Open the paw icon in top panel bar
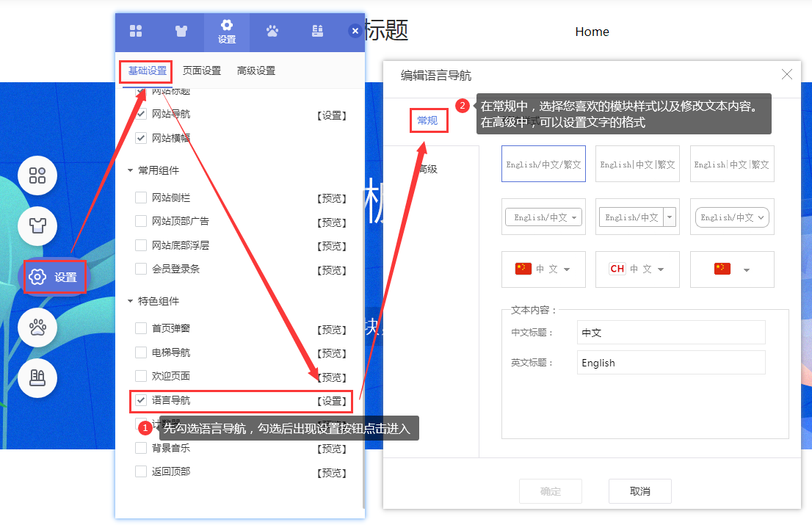The image size is (812, 525). [x=272, y=32]
